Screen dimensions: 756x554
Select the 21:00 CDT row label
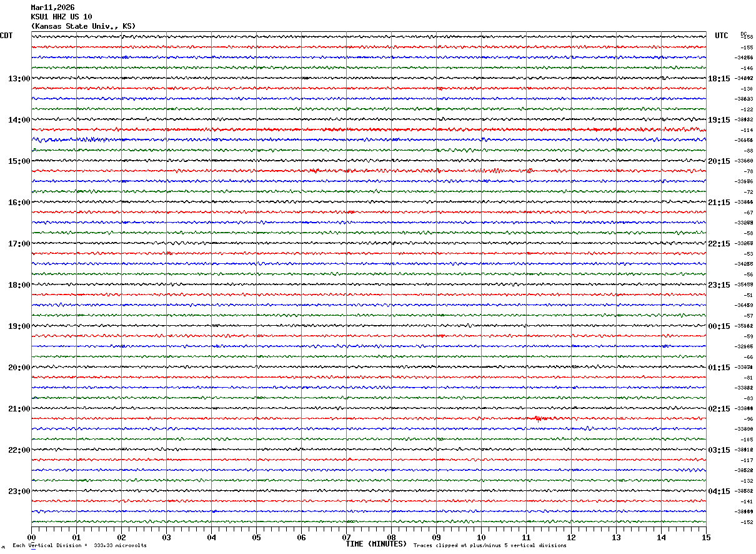coord(19,409)
